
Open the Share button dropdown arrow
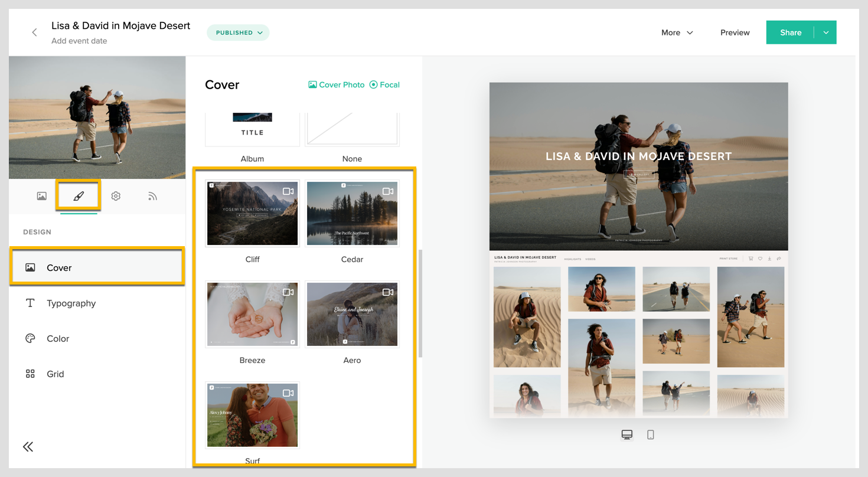(x=825, y=32)
